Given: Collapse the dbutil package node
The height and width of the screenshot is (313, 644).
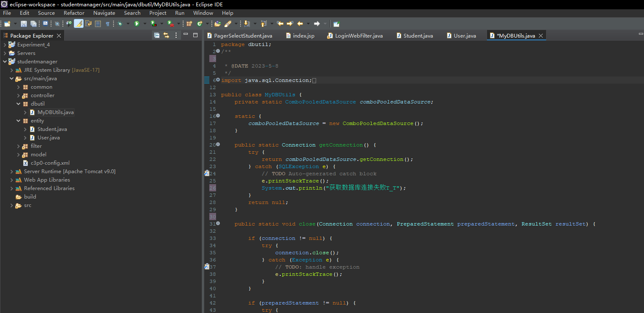Looking at the screenshot, I should (19, 104).
